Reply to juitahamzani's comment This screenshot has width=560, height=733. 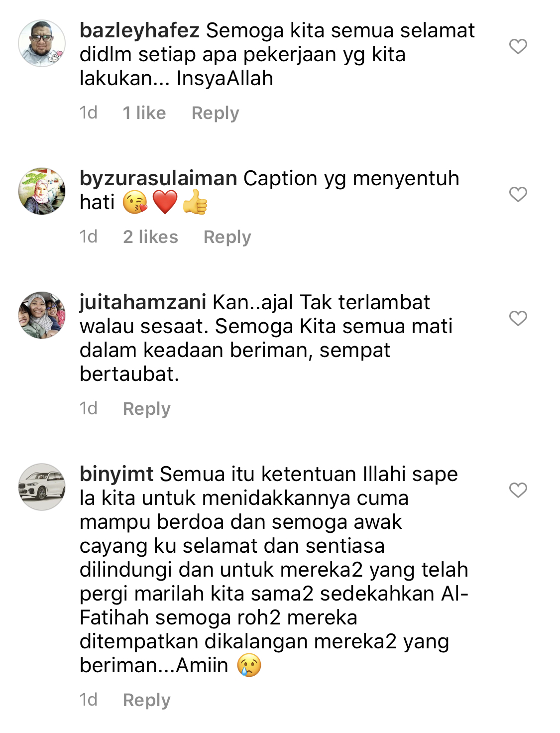146,409
